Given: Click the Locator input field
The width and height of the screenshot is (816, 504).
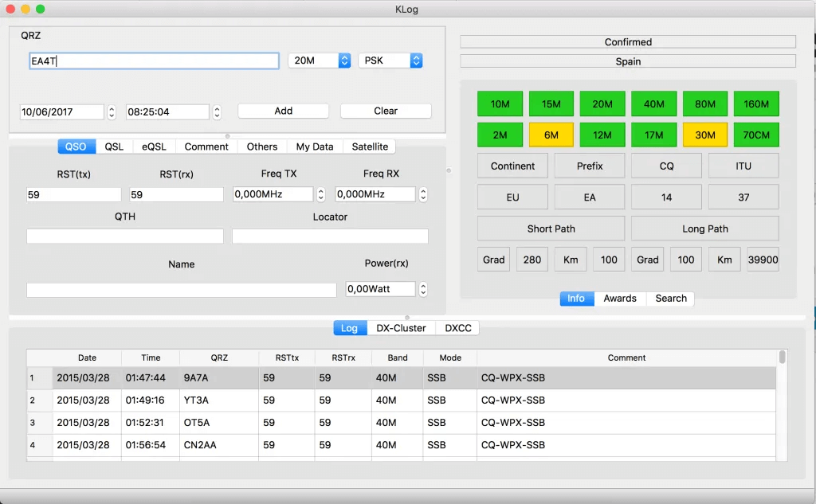Looking at the screenshot, I should pos(330,236).
